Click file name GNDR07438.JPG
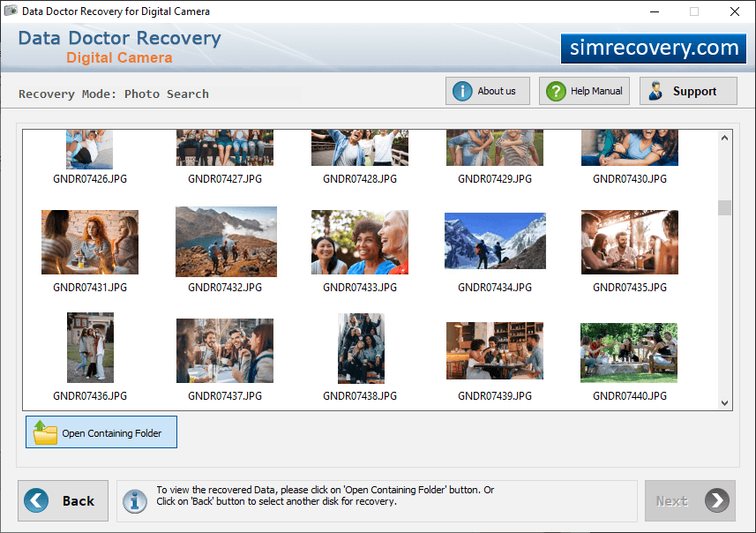Image resolution: width=756 pixels, height=533 pixels. pos(360,396)
